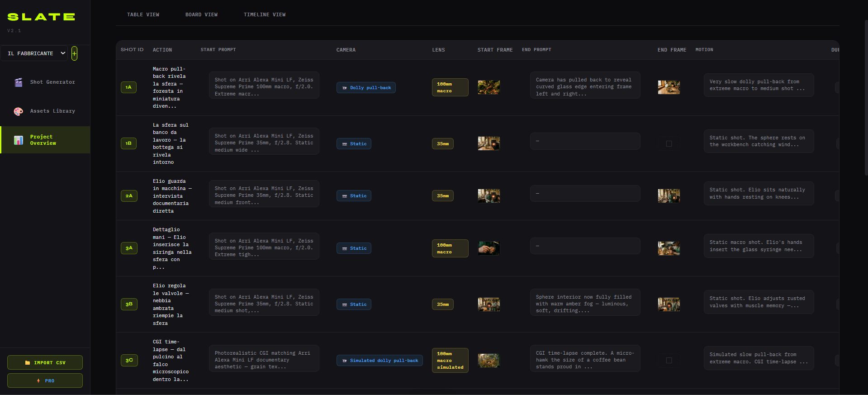
Task: Toggle the empty end frame box for shot 3C
Action: tap(669, 361)
